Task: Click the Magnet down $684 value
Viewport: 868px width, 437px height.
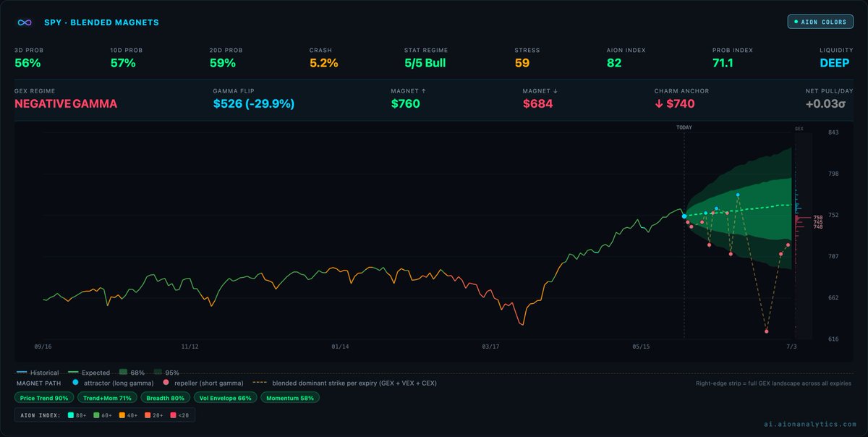Action: pos(537,103)
